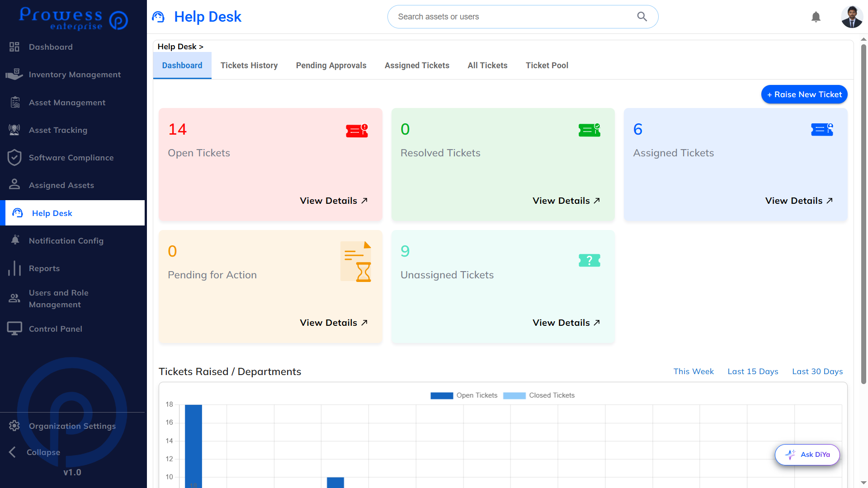Open the Assigned Tickets tab
The width and height of the screenshot is (868, 488).
[417, 66]
